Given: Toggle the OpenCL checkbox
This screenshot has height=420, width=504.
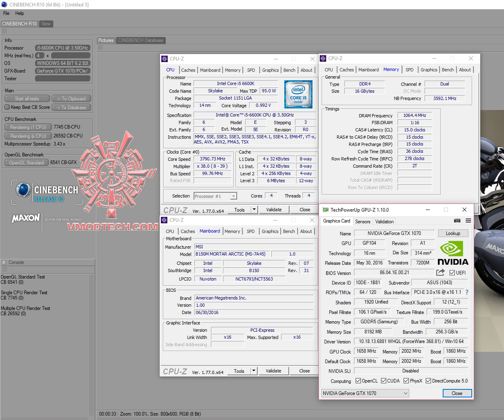Looking at the screenshot, I should click(x=358, y=381).
